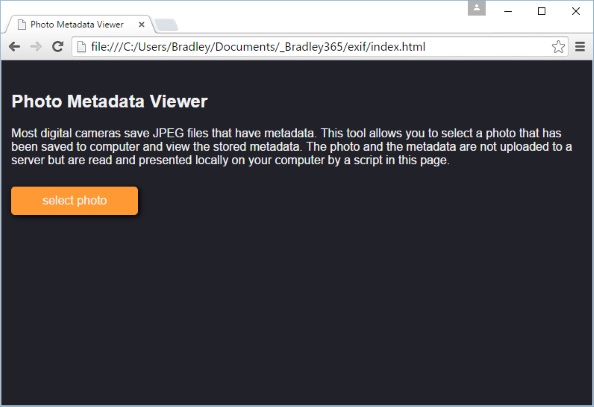Bookmark this page with the star icon

[x=558, y=47]
